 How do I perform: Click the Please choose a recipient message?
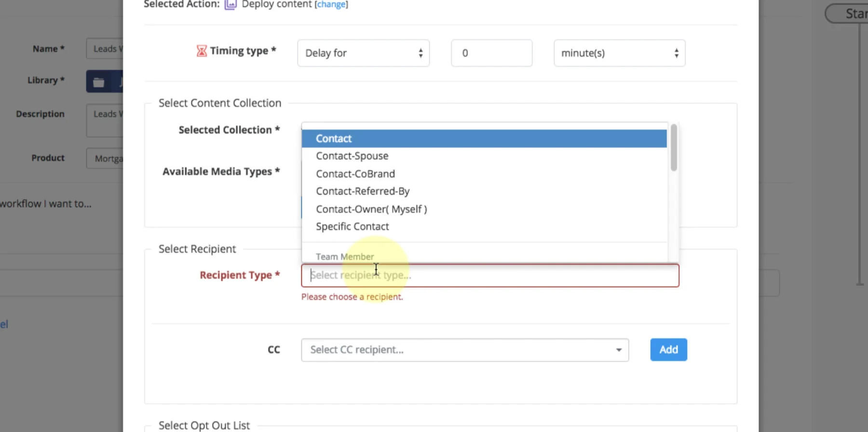(x=352, y=297)
